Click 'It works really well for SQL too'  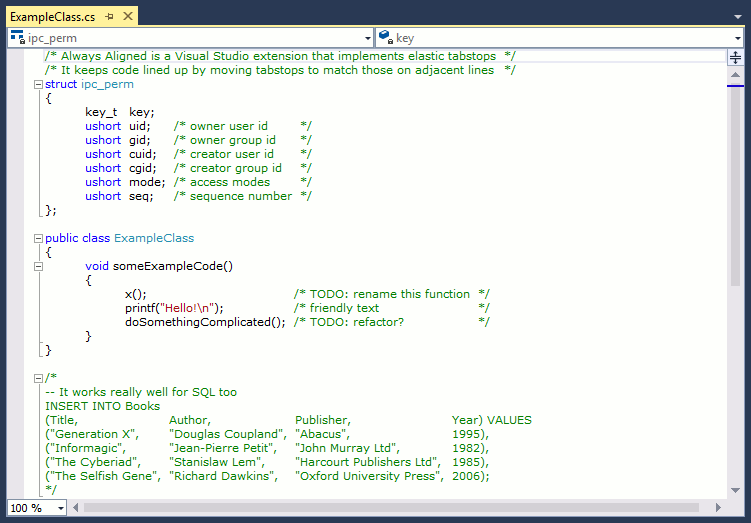pyautogui.click(x=148, y=392)
